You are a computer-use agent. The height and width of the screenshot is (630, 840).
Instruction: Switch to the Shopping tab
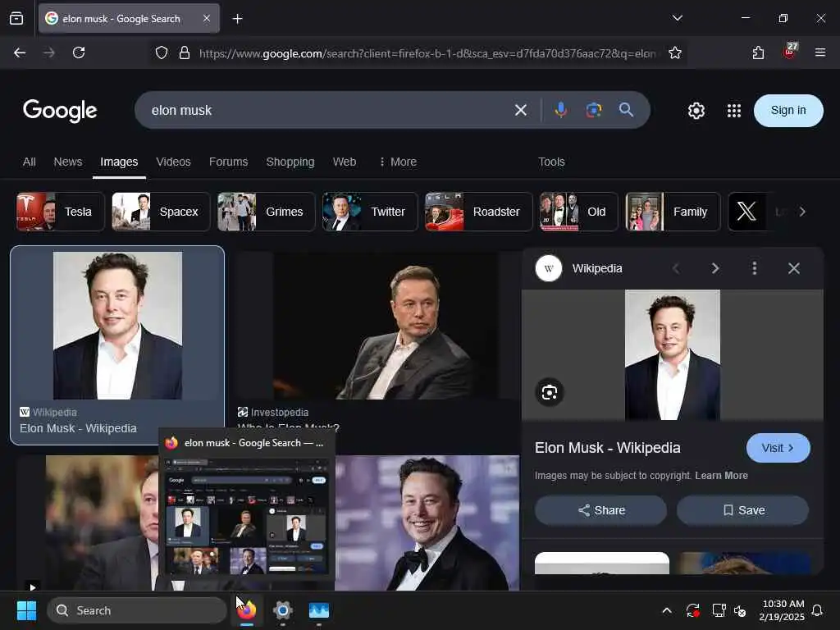[290, 162]
